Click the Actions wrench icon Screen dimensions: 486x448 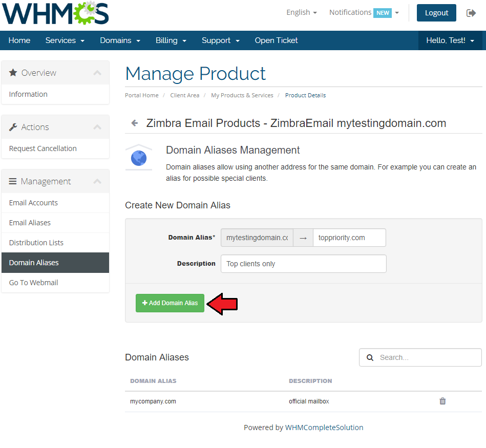pyautogui.click(x=13, y=127)
